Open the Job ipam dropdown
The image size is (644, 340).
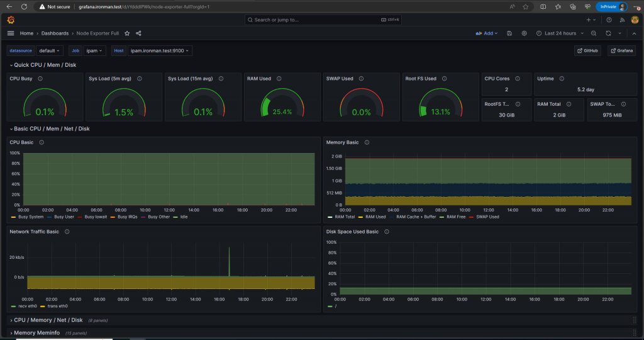pyautogui.click(x=94, y=50)
